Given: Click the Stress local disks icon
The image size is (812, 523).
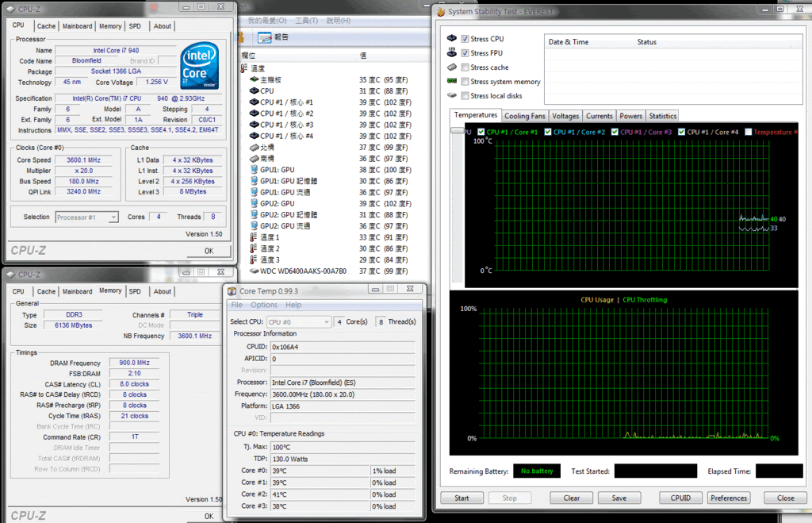Looking at the screenshot, I should click(x=452, y=95).
